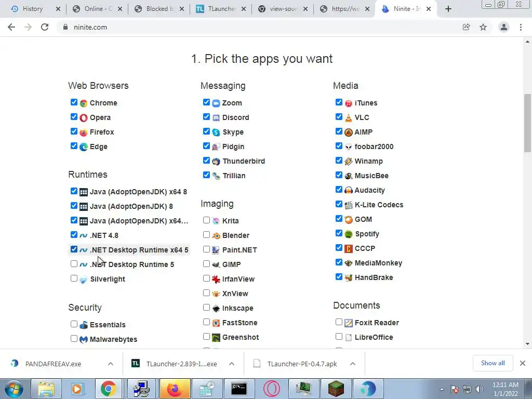This screenshot has height=399, width=532.
Task: Open Firefox from the taskbar
Action: [x=175, y=389]
